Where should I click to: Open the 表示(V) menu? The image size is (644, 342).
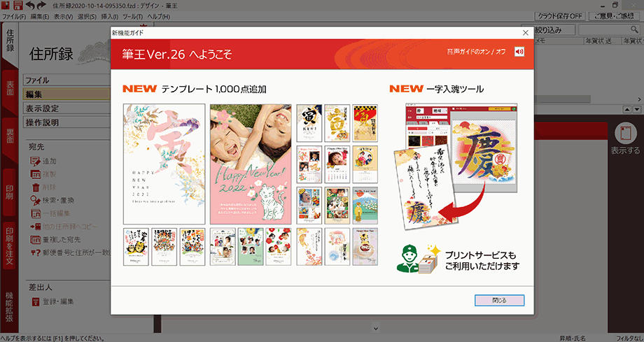63,16
